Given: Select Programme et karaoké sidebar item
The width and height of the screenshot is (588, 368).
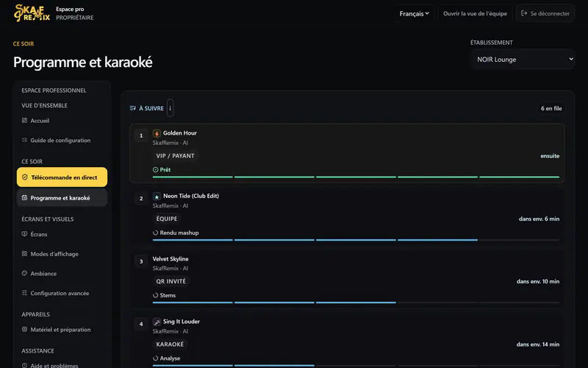Looking at the screenshot, I should (62, 198).
